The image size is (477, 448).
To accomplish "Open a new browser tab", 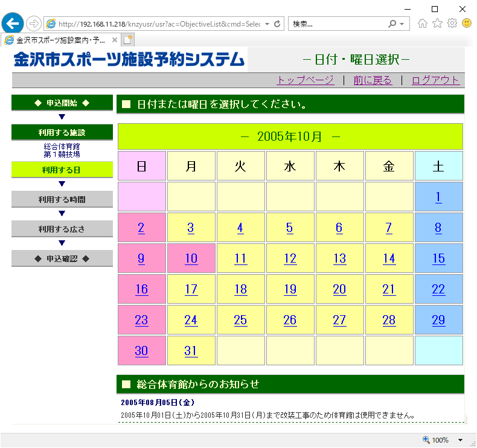I will pos(128,40).
